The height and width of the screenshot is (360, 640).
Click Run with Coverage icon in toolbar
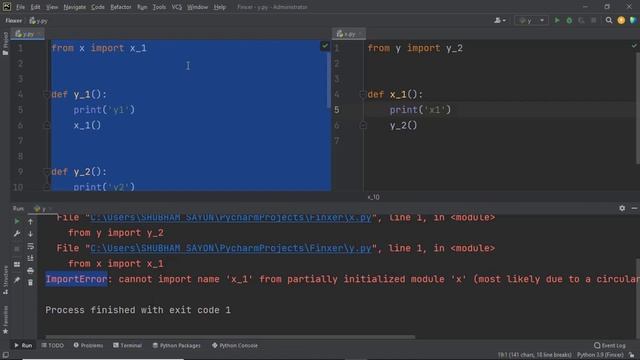tap(581, 20)
